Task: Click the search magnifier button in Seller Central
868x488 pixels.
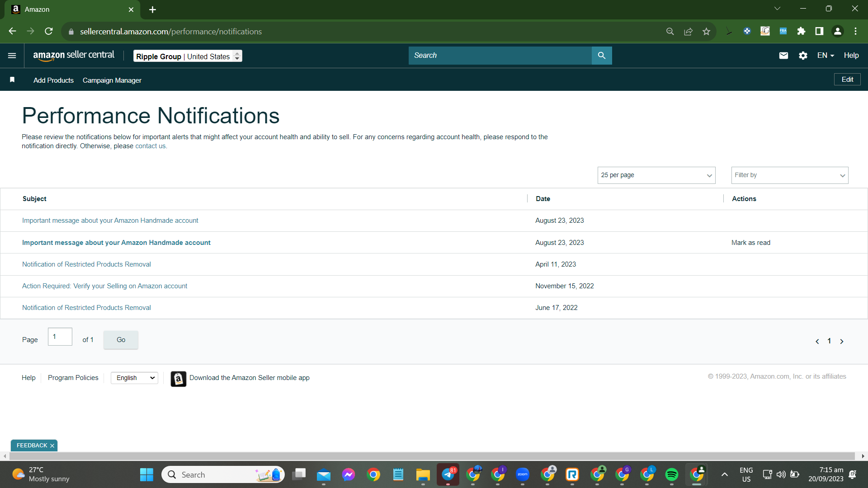Action: 602,56
